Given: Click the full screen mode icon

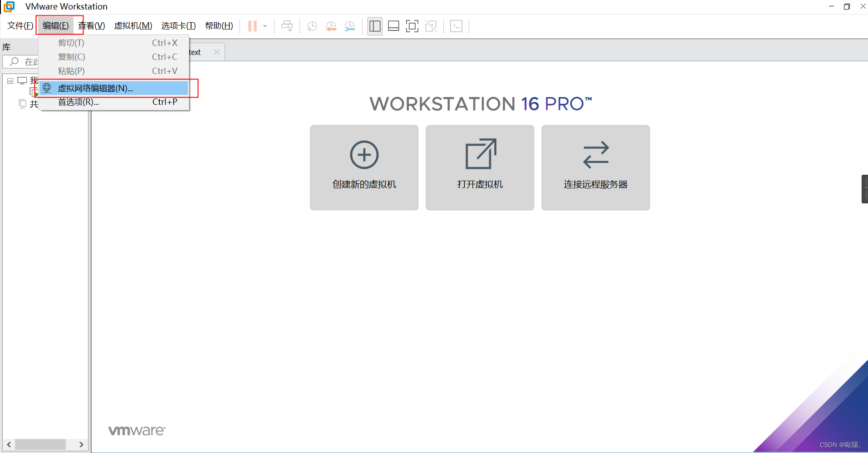Looking at the screenshot, I should tap(412, 26).
